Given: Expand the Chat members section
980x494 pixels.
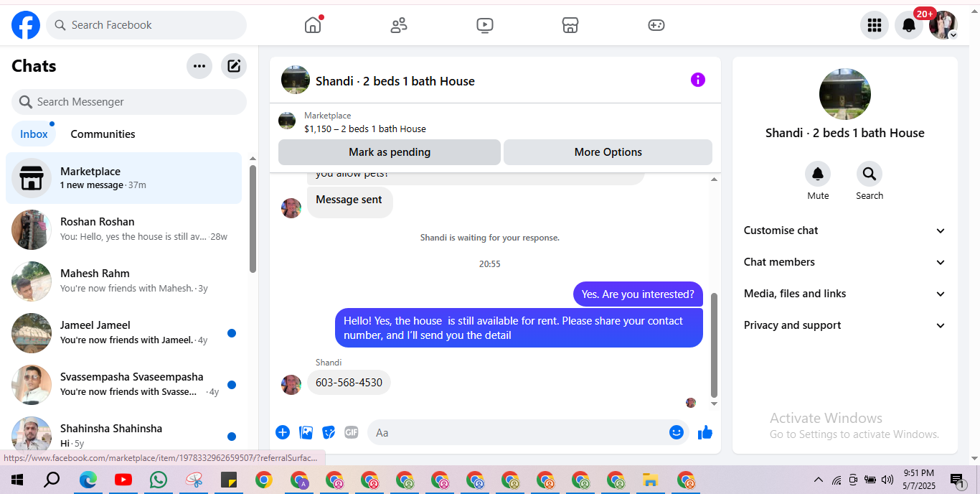Looking at the screenshot, I should [x=845, y=262].
